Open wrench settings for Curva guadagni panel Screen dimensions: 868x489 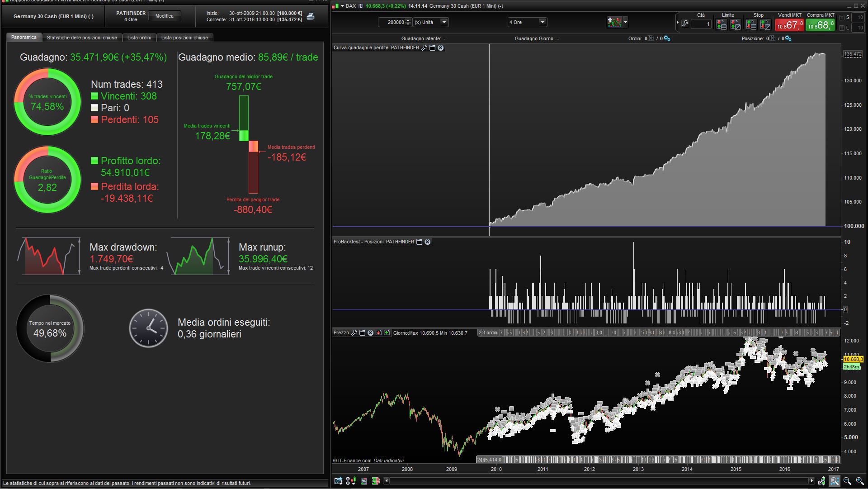[424, 48]
